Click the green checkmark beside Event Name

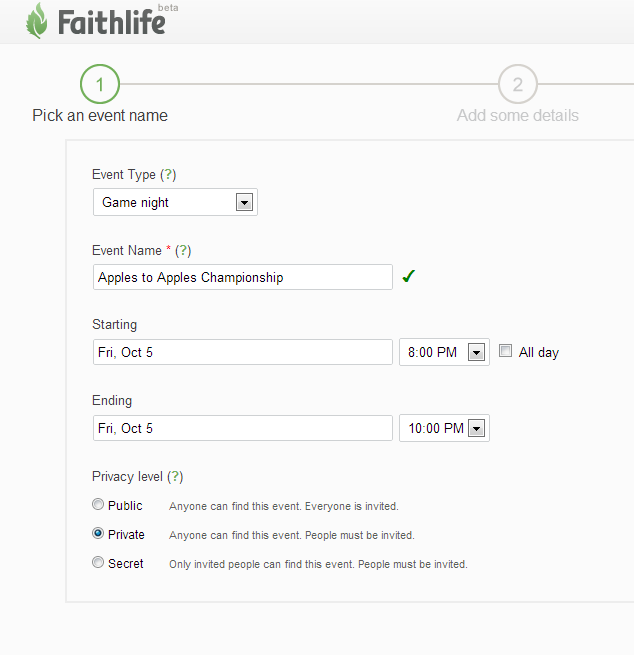pyautogui.click(x=408, y=277)
